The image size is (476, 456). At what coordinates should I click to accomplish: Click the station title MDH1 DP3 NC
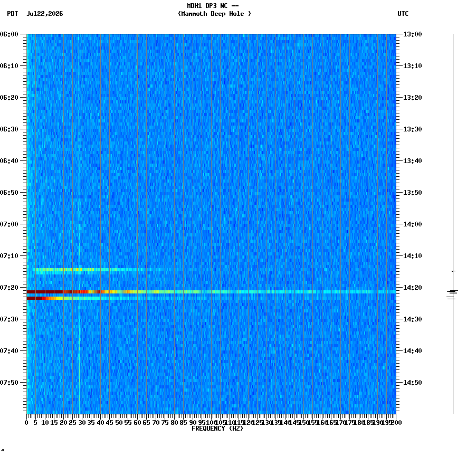pos(213,6)
